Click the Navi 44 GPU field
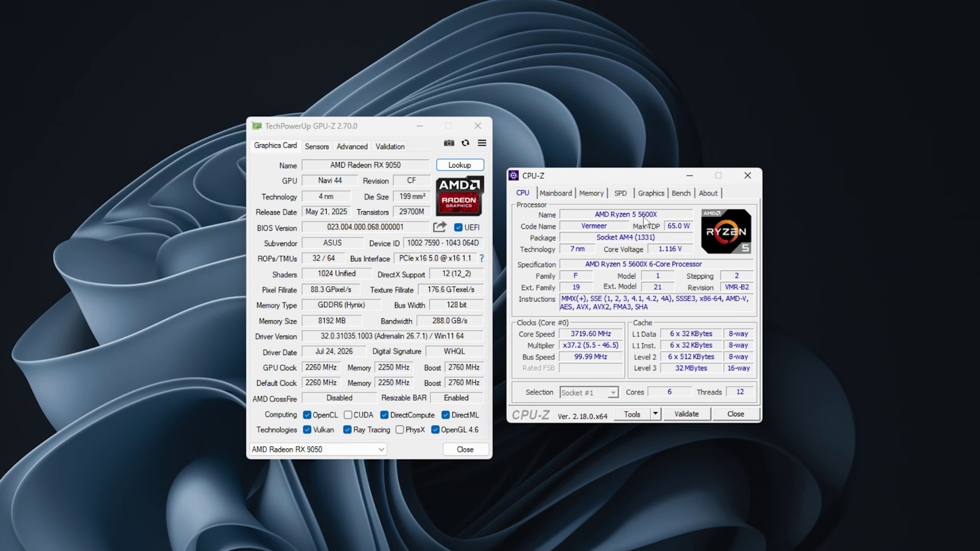The width and height of the screenshot is (980, 551). click(330, 181)
